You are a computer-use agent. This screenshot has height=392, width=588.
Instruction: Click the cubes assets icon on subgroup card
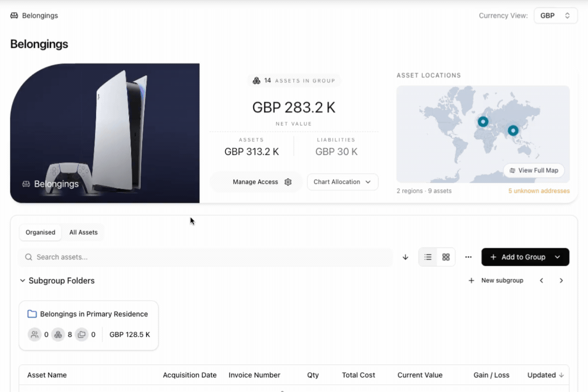(58, 335)
